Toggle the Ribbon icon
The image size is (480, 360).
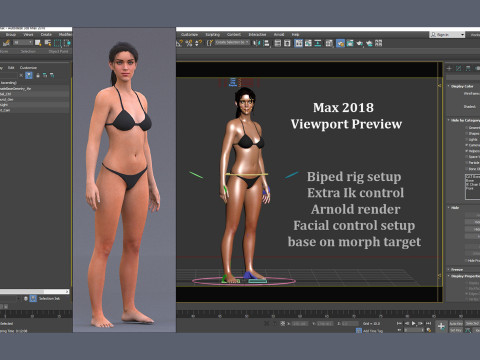point(299,43)
